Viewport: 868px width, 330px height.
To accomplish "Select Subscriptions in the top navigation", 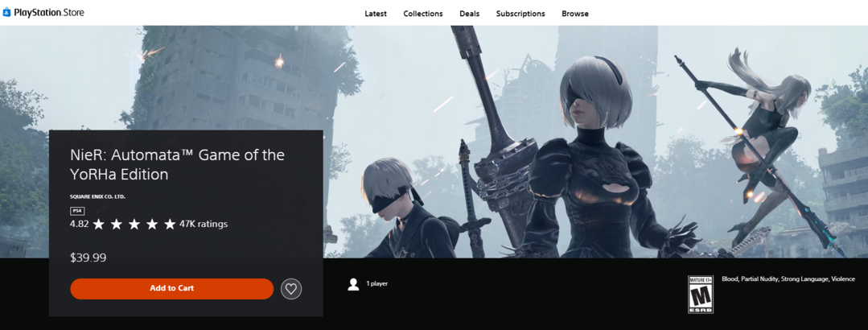I will coord(520,14).
